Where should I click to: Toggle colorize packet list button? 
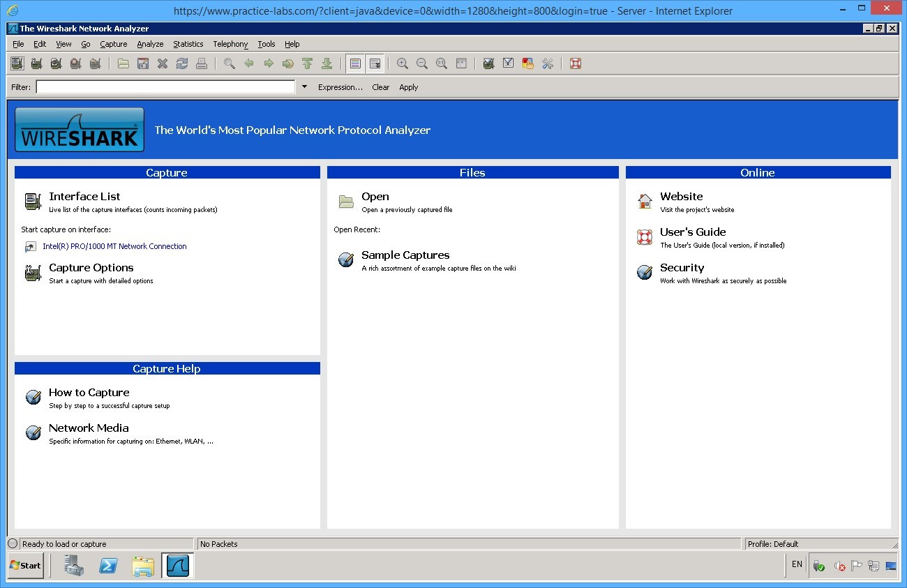coord(355,63)
